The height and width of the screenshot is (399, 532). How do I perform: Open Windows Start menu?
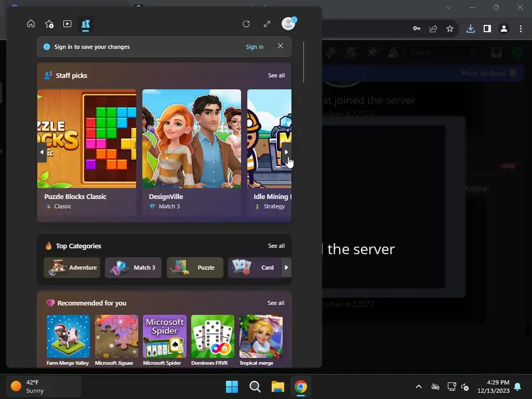point(232,387)
